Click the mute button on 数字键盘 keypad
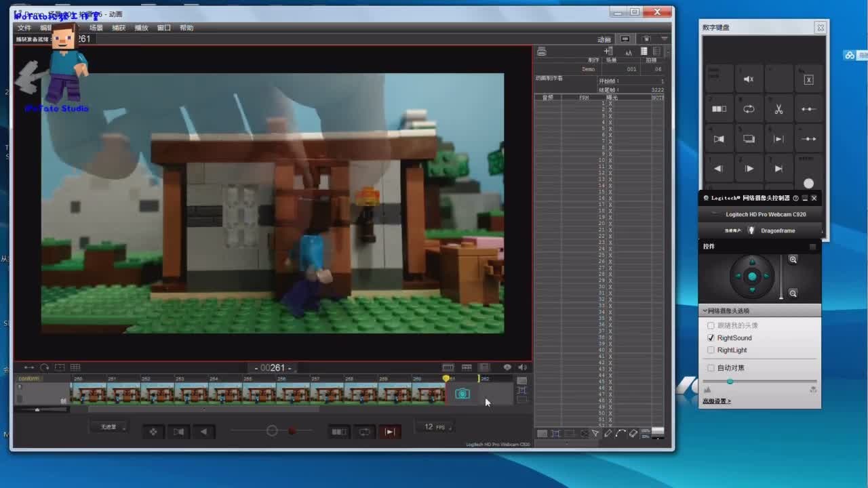Viewport: 868px width, 488px height. 749,79
